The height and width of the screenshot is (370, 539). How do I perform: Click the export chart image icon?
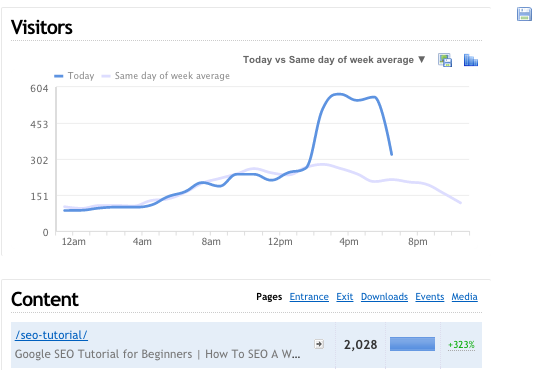pos(445,60)
